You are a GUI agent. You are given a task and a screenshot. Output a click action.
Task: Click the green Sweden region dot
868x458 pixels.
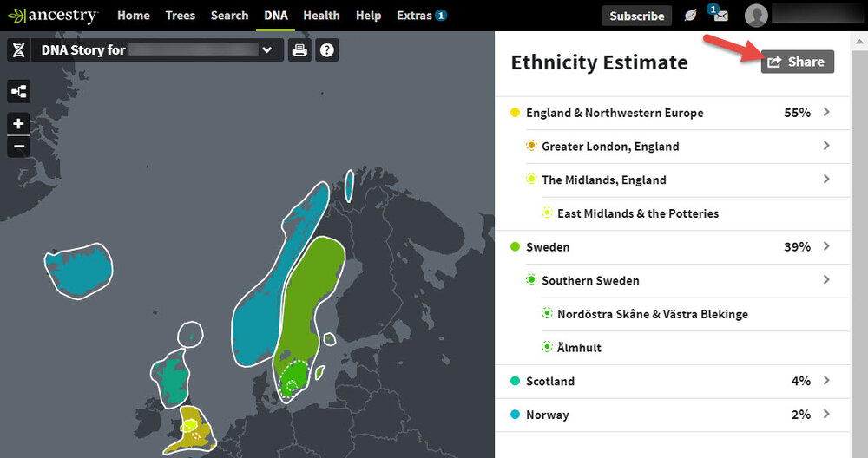tap(515, 246)
